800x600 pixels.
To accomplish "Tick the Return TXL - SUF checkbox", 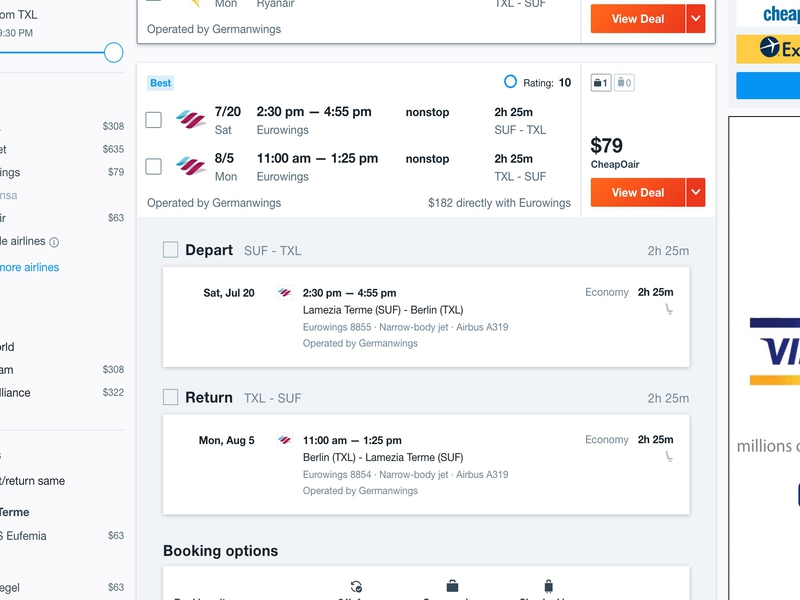I will click(170, 397).
